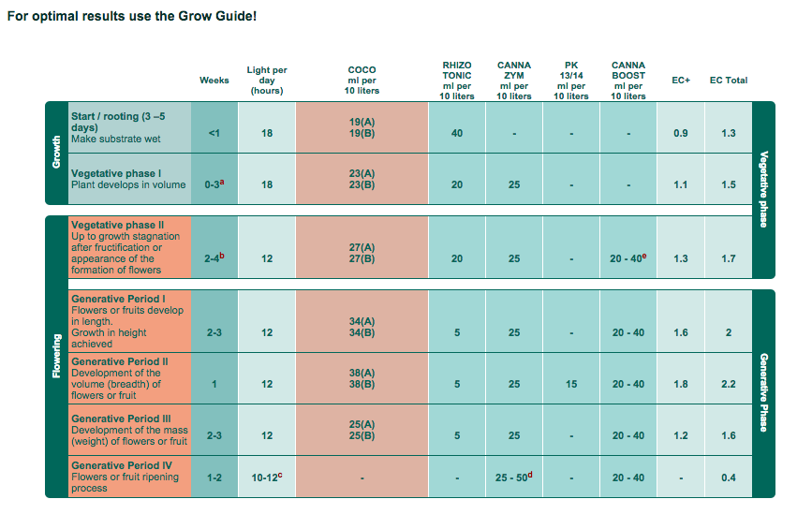Select the EC+ '1.6' cell
Screen dimensions: 812x514
pos(681,321)
